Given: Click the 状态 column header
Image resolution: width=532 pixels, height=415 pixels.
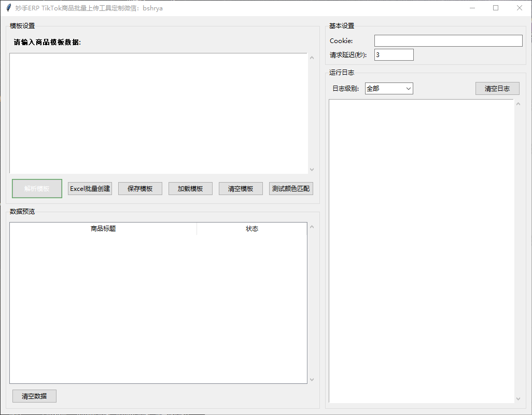Looking at the screenshot, I should click(x=252, y=229).
